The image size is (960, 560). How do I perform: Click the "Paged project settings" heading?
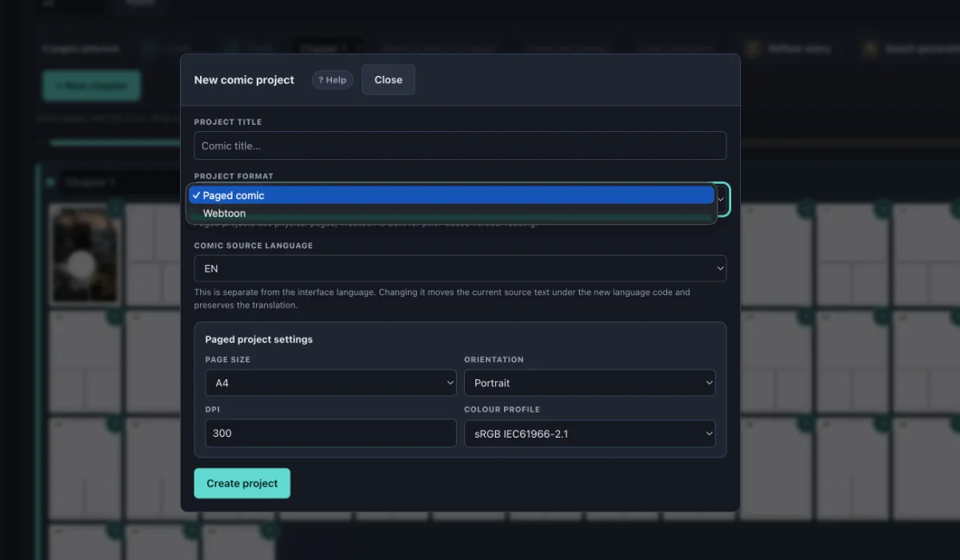258,339
